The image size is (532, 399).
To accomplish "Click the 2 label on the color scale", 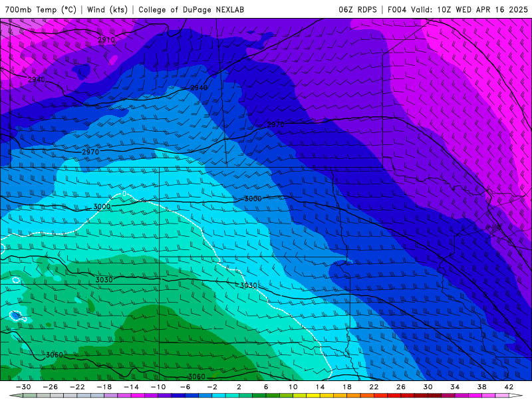I will point(239,387).
